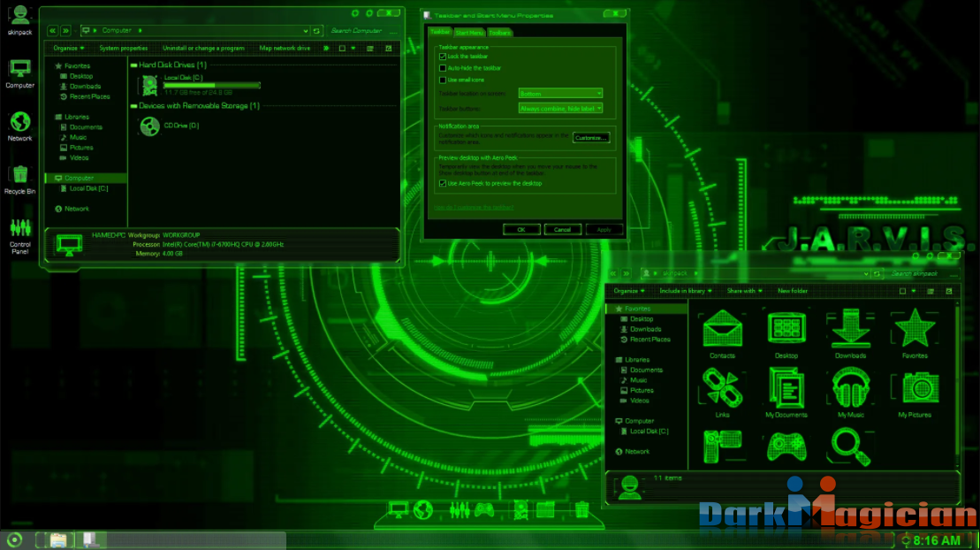Open the Computer desktop icon
The height and width of the screenshot is (550, 980).
click(20, 73)
